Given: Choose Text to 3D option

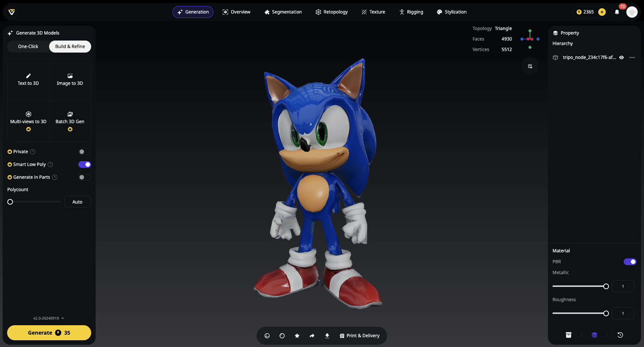Looking at the screenshot, I should pos(28,80).
